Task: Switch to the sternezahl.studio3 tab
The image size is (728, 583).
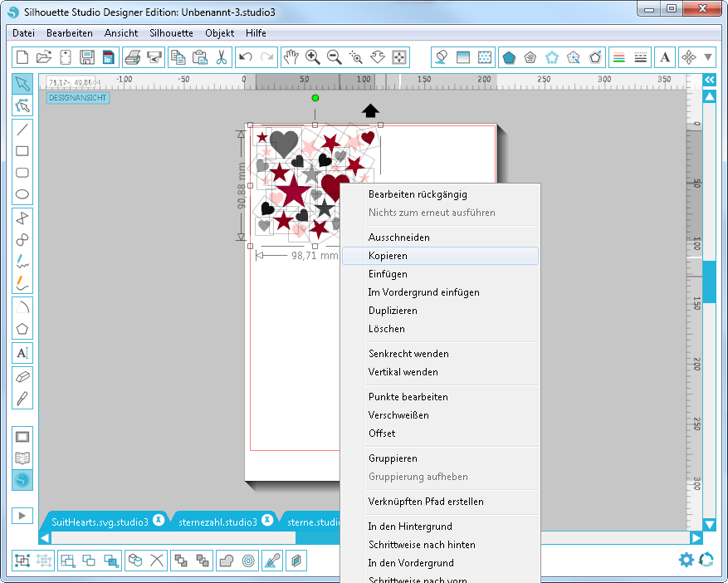Action: (217, 522)
